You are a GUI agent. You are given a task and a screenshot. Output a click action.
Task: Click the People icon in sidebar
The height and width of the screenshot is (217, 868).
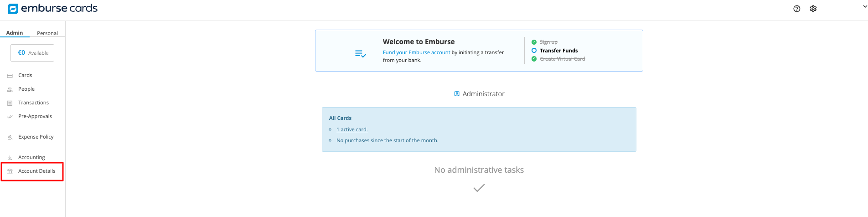click(10, 89)
